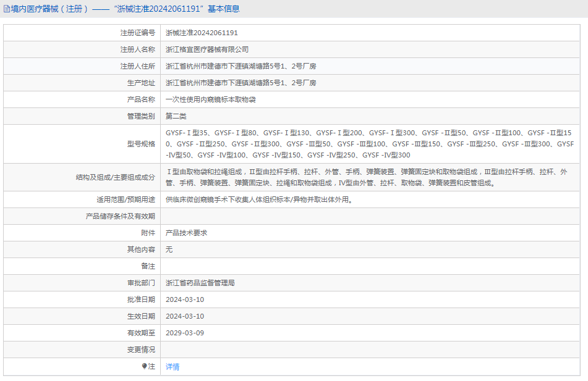This screenshot has height=381, width=588.
Task: Select expiry date 2029-03-09
Action: click(185, 333)
